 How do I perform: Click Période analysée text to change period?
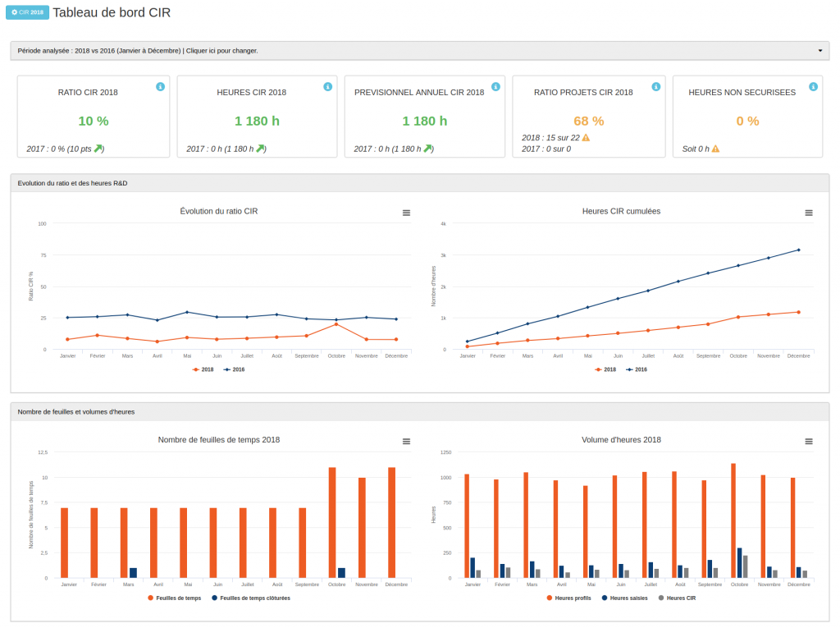coord(138,51)
